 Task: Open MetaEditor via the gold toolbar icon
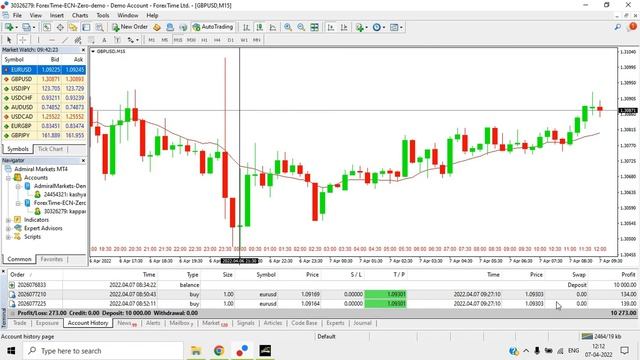tap(157, 27)
